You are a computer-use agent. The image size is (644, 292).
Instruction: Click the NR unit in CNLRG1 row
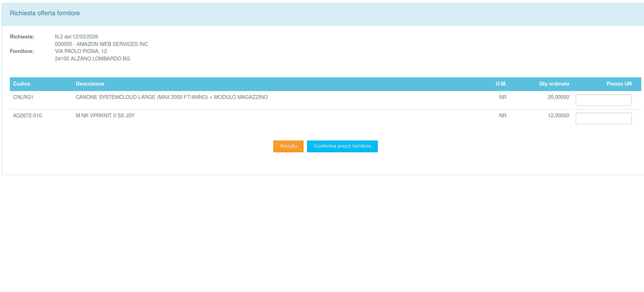[x=503, y=97]
